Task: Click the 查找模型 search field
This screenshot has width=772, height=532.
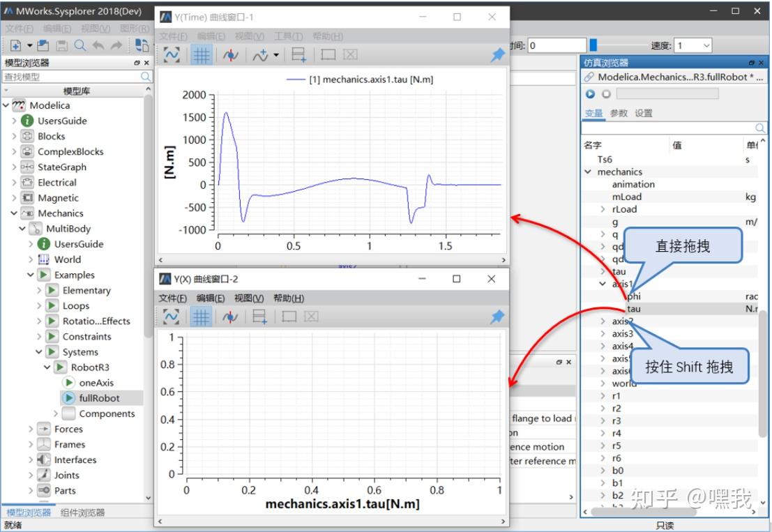Action: pos(77,77)
